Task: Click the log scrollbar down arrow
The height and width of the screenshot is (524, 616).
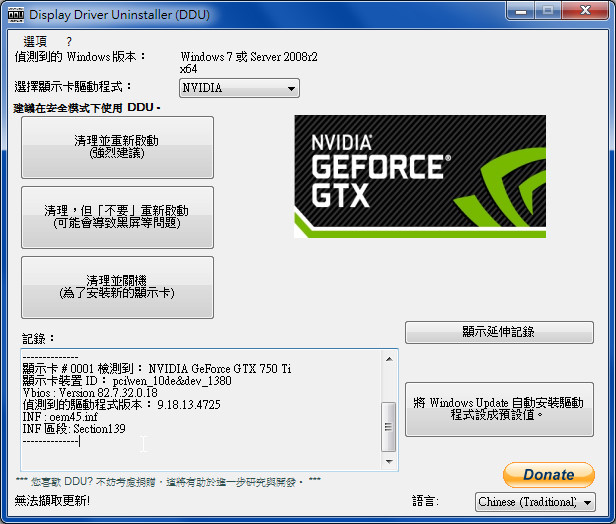Action: point(389,461)
